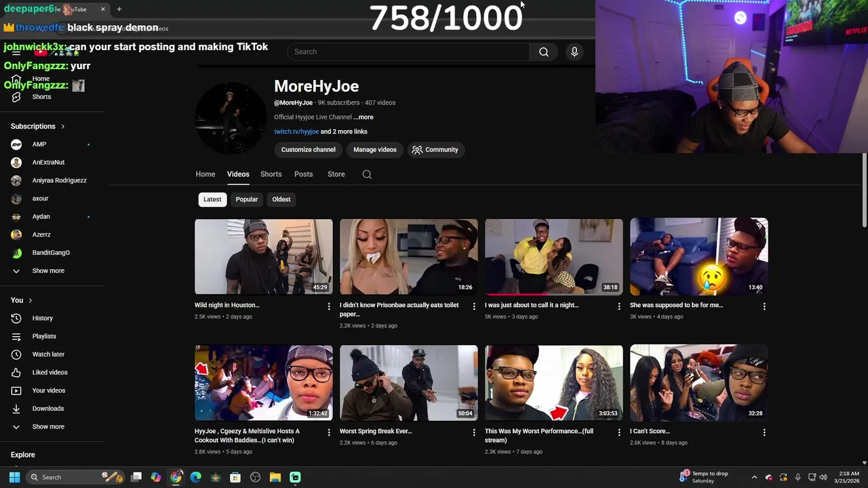Switch to the Posts channel tab

pyautogui.click(x=304, y=174)
